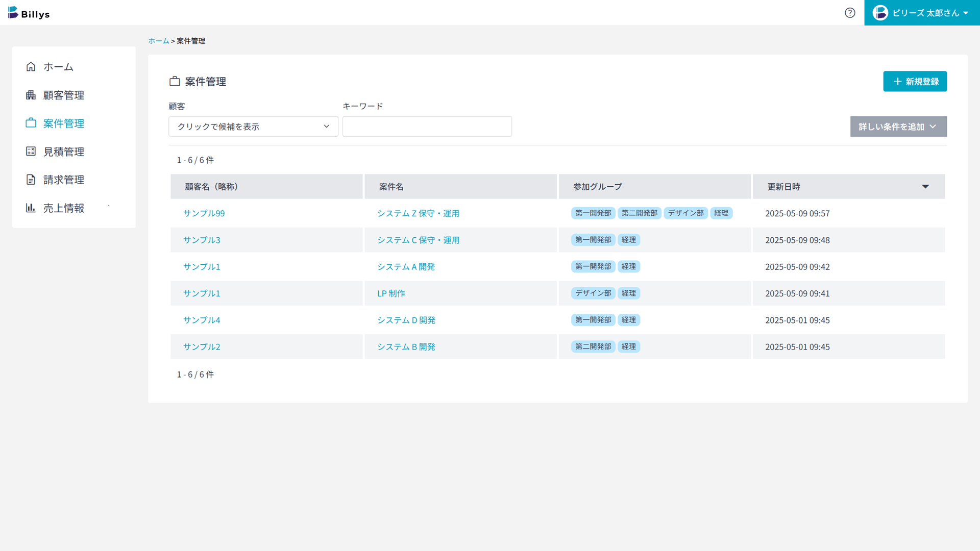This screenshot has height=551, width=980.
Task: Open the ビリーズ 太郎さん user menu
Action: coord(925,13)
